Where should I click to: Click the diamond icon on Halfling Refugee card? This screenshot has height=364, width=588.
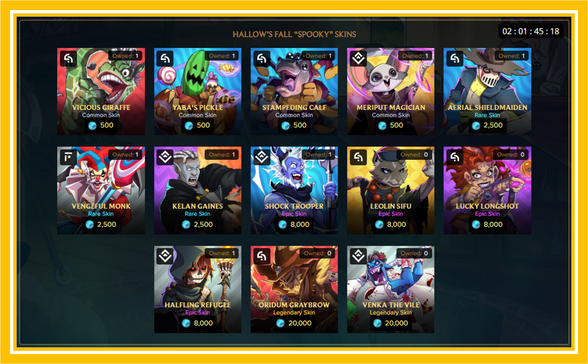point(165,256)
